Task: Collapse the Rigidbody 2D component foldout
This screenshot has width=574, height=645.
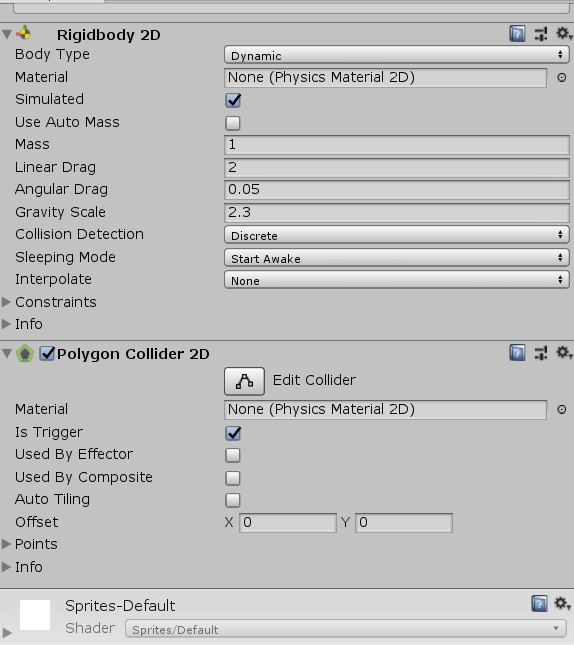Action: click(7, 34)
